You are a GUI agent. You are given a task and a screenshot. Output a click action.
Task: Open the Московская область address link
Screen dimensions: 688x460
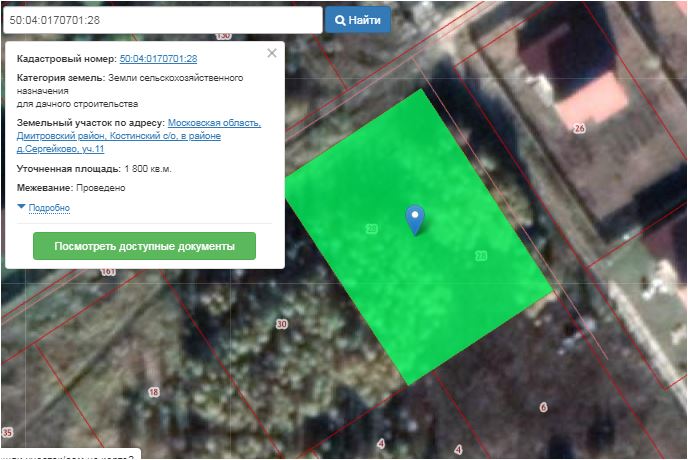[214, 123]
